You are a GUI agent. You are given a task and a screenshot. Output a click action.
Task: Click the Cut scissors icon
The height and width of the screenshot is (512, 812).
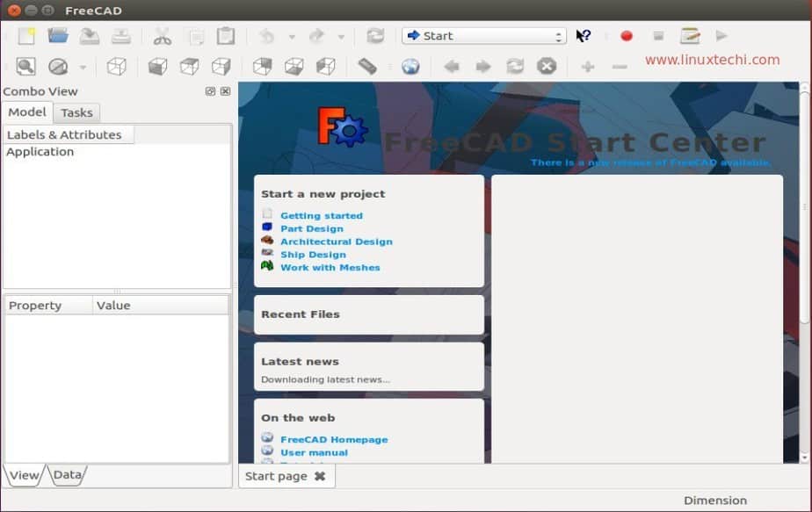coord(162,36)
